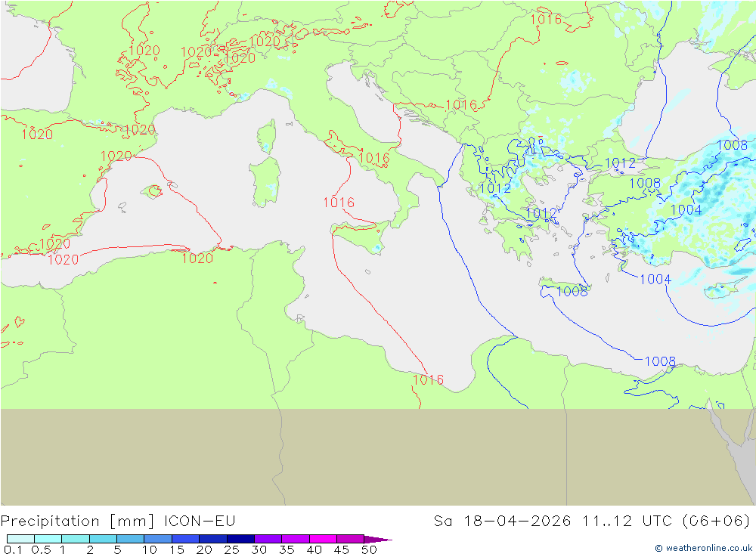Click the blue 1008 label below Crete
The image size is (756, 554).
point(572,291)
